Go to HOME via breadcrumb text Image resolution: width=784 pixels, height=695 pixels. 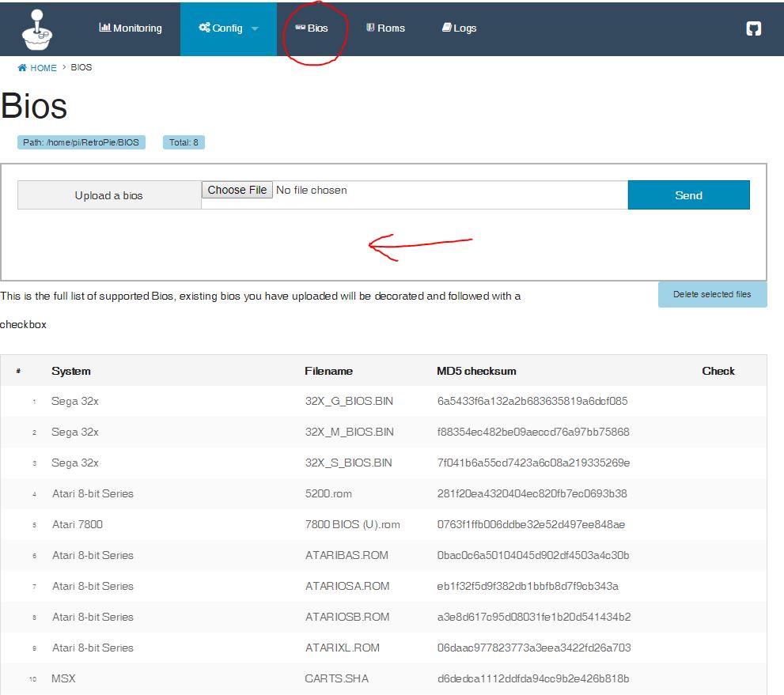[x=44, y=68]
